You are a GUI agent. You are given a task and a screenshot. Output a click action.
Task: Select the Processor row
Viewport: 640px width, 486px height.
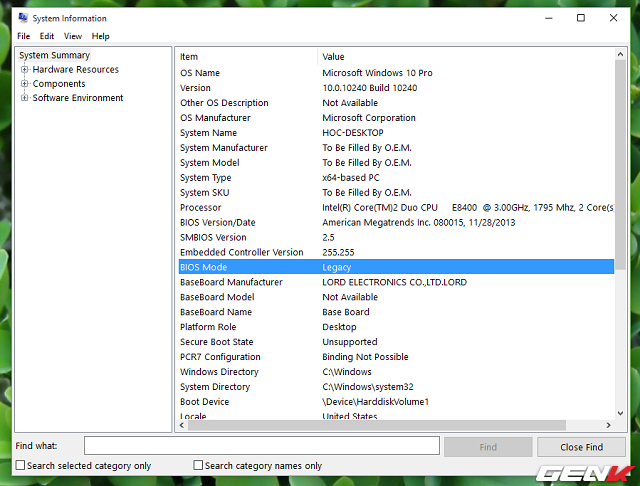[x=396, y=208]
